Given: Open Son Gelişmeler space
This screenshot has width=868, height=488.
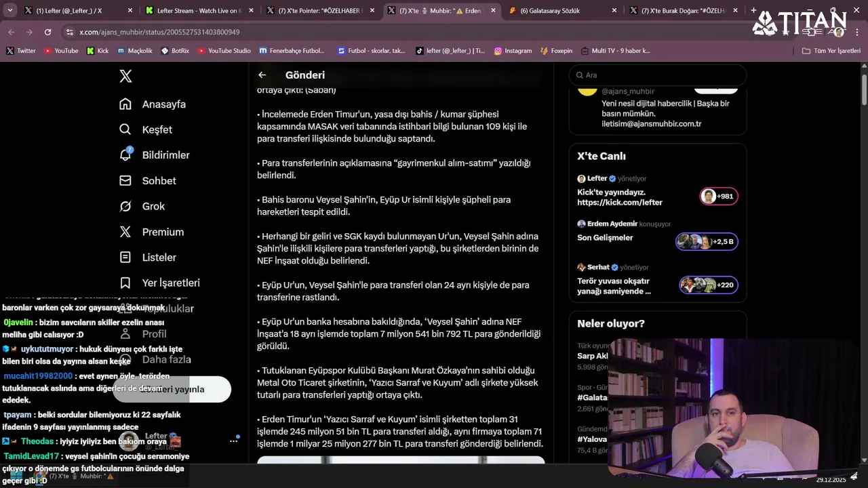Looking at the screenshot, I should [x=605, y=238].
